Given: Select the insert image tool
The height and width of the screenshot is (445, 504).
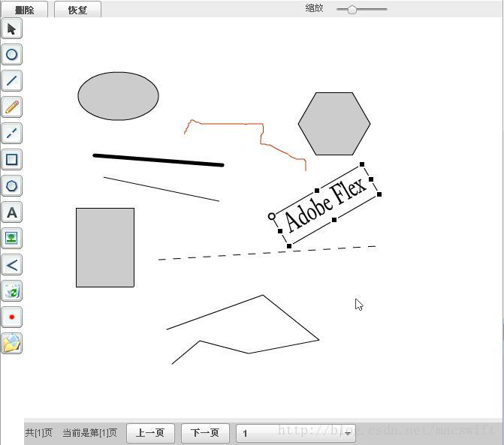Looking at the screenshot, I should (x=12, y=239).
